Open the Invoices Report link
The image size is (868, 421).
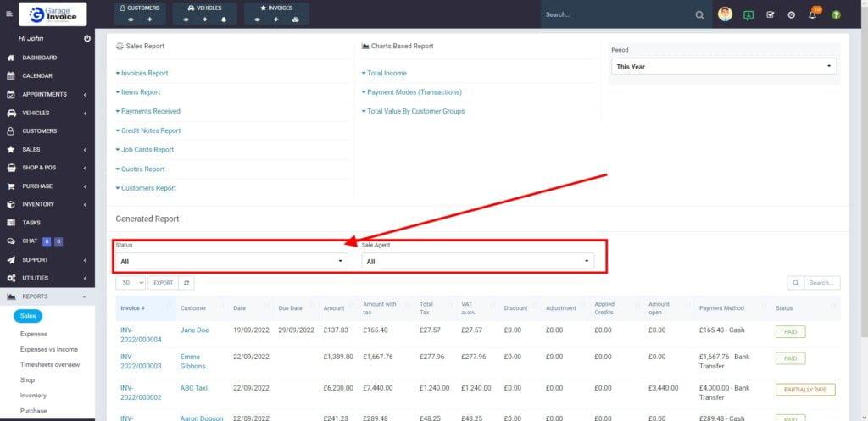[144, 74]
